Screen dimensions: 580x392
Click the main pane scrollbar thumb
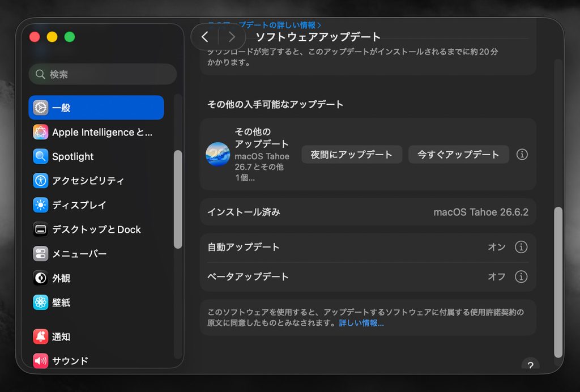click(558, 282)
